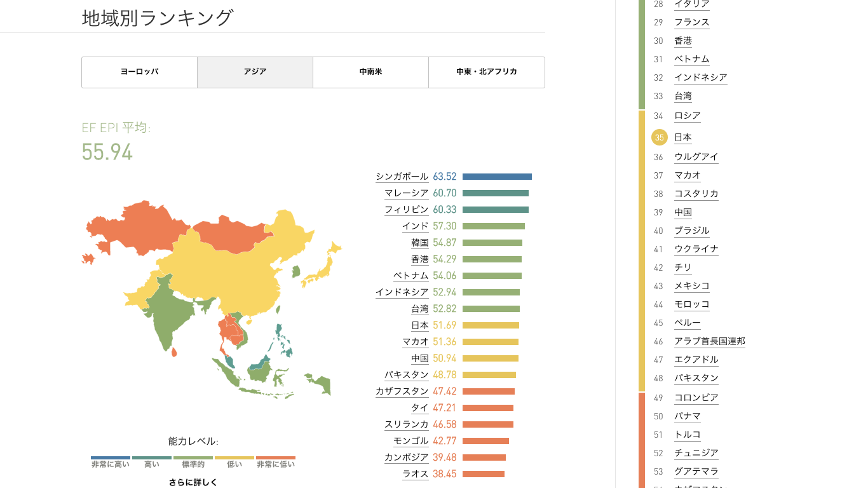
Task: Open マカオ in the Asia ranking list
Action: point(416,342)
